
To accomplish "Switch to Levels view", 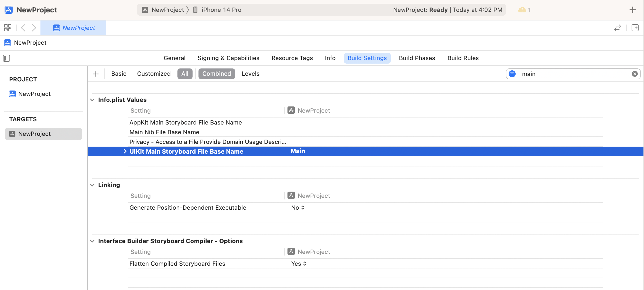I will tap(251, 74).
